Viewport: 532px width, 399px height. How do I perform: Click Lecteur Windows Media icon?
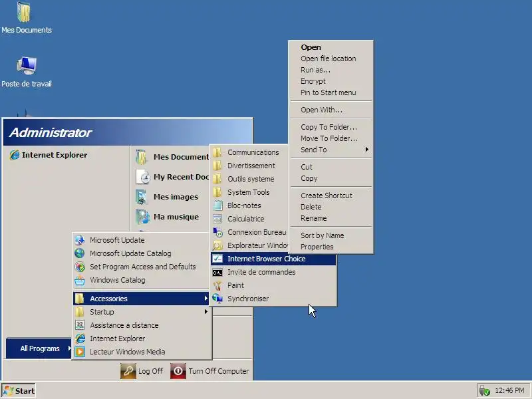pos(80,352)
